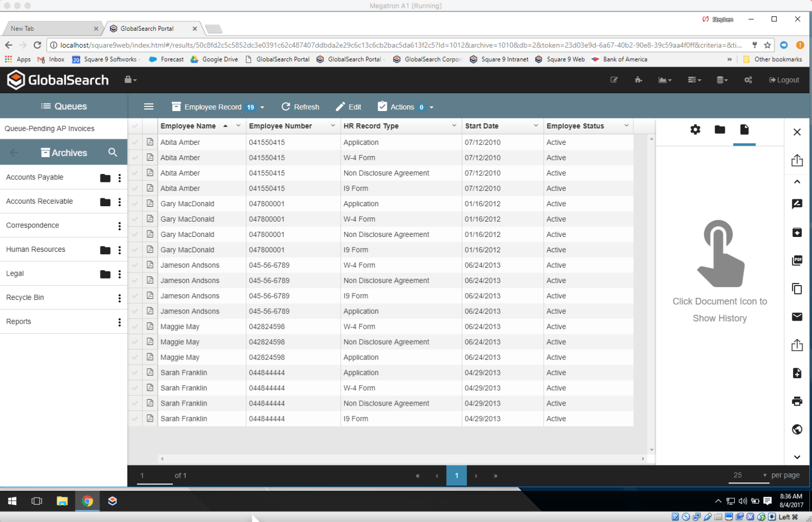Open the HR Record Type column dropdown chevron

[x=454, y=125]
